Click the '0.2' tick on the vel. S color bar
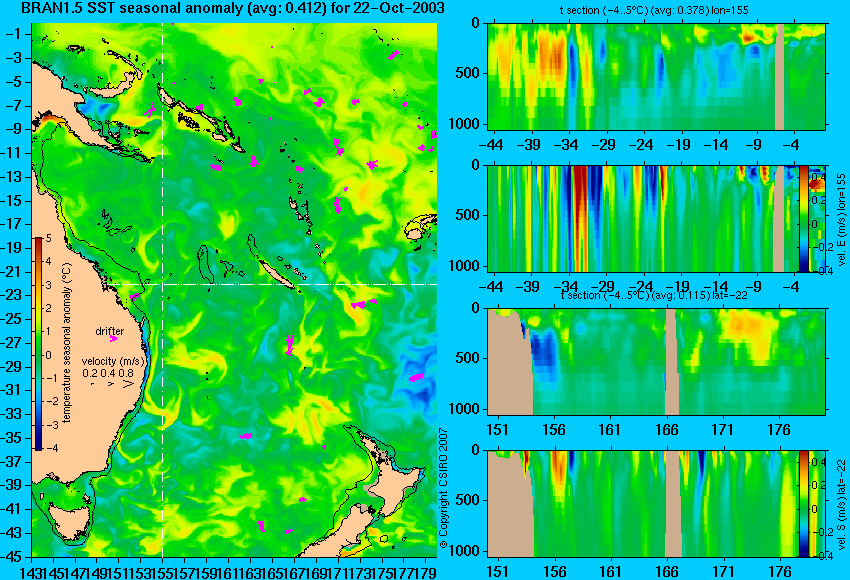The width and height of the screenshot is (850, 580). [817, 485]
